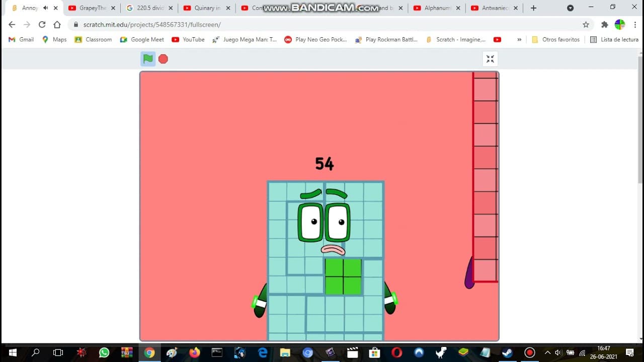The image size is (644, 362).
Task: Open the Google Meet bookmark
Action: click(x=142, y=39)
